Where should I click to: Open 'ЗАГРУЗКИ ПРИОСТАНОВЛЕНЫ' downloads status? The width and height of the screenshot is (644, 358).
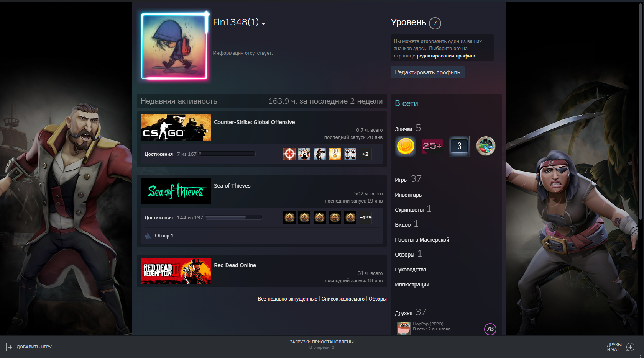coord(322,342)
